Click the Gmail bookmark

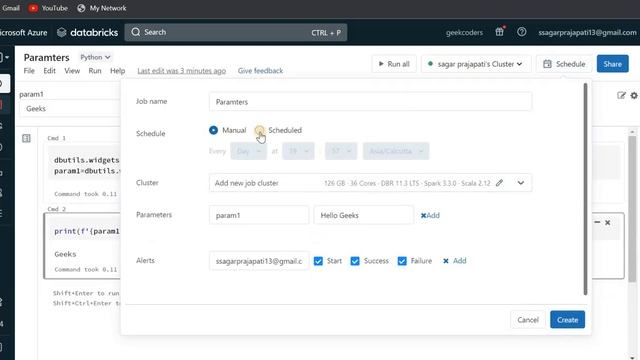pyautogui.click(x=10, y=8)
